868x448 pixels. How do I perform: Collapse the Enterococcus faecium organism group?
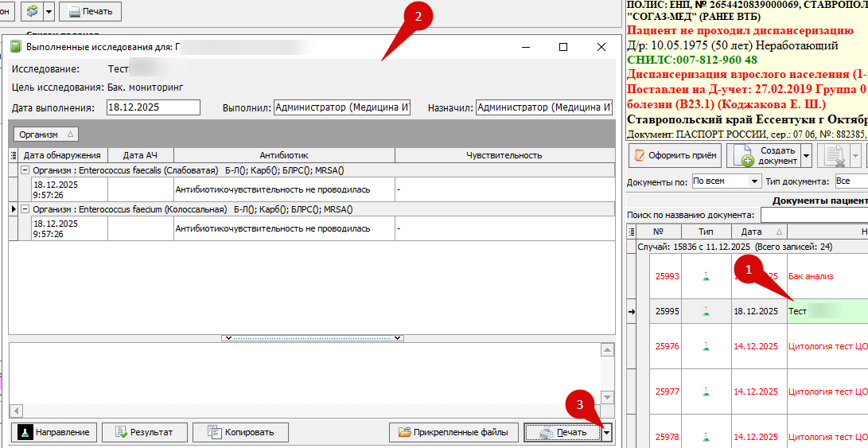click(25, 209)
